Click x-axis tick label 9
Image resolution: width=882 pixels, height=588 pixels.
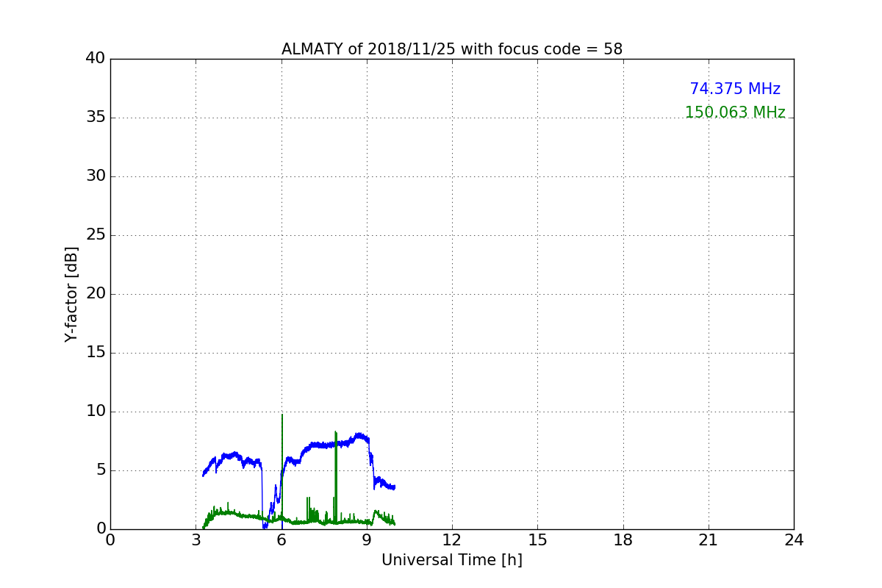coord(367,540)
